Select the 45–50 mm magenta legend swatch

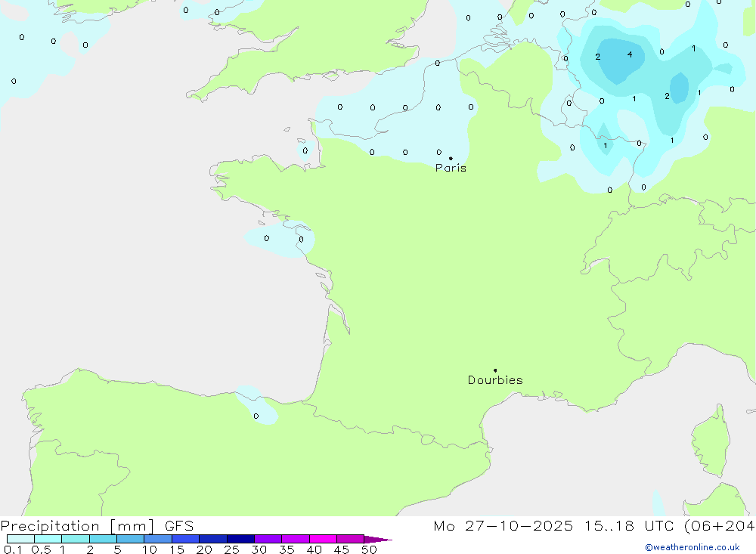350,539
